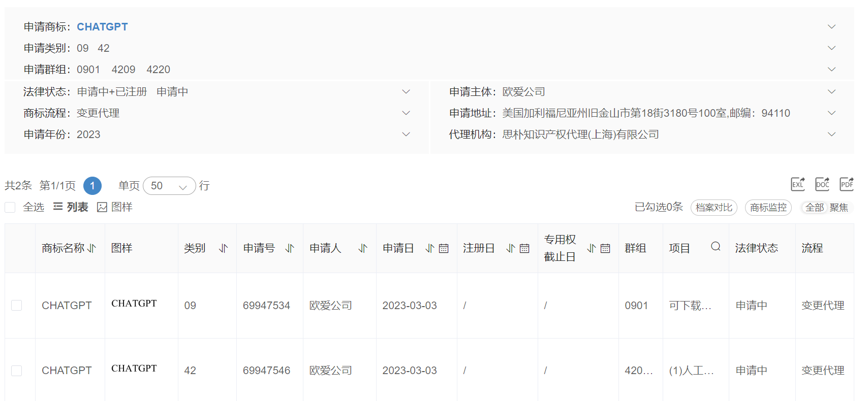The image size is (868, 401).
Task: Select checkbox for application 69947534 row
Action: click(17, 305)
